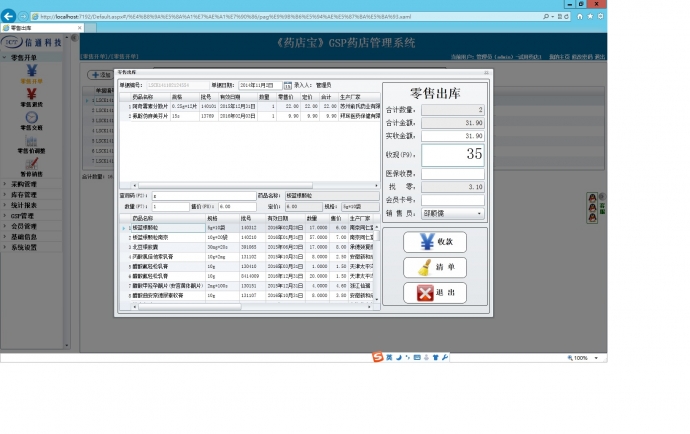Select drug row 4 with batch 131102
Screen dimensions: 690x434
247,257
